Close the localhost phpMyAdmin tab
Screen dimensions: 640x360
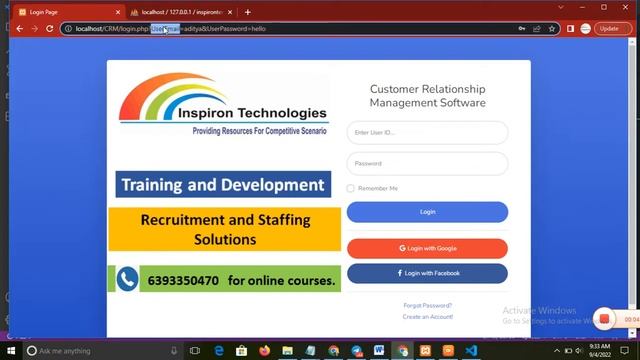pos(230,12)
